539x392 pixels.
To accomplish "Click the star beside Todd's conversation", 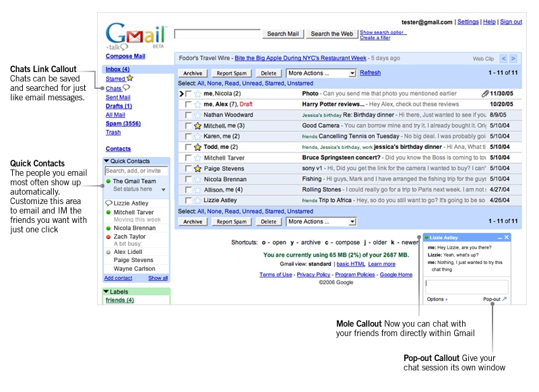I will coord(197,147).
